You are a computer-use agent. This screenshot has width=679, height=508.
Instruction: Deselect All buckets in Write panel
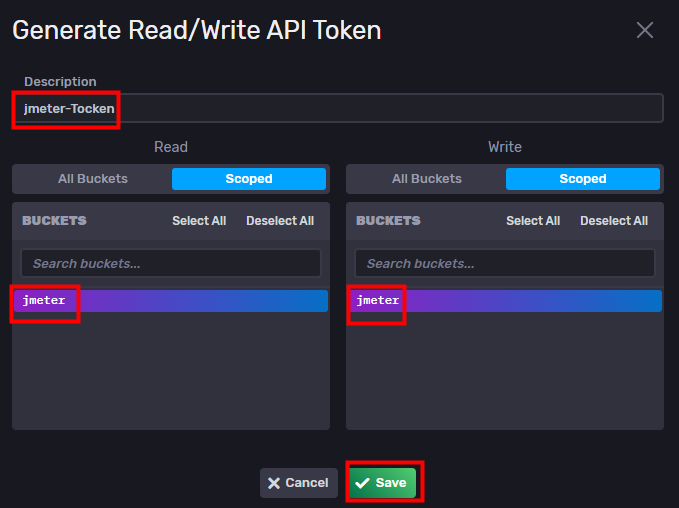[614, 221]
